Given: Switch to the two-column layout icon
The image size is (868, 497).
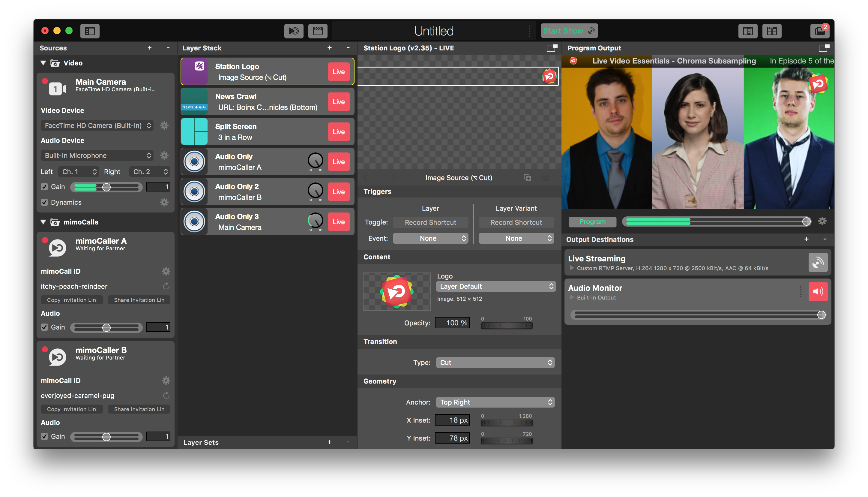Looking at the screenshot, I should 748,31.
